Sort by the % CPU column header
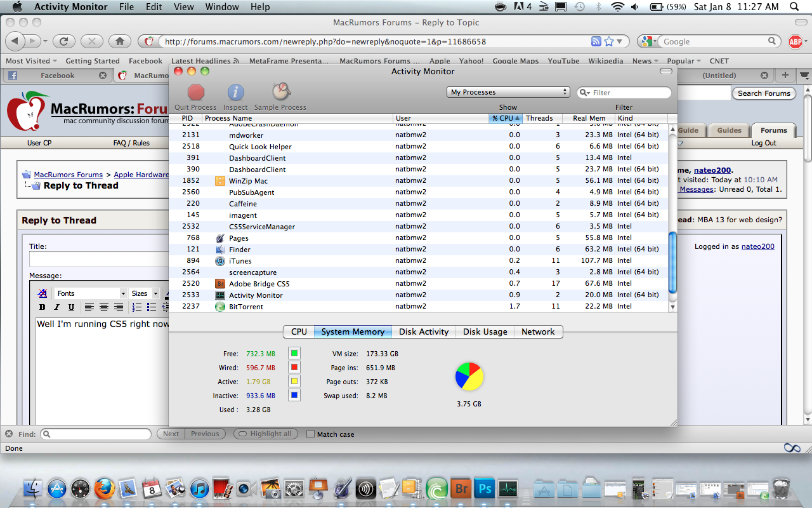The height and width of the screenshot is (508, 812). pos(506,118)
